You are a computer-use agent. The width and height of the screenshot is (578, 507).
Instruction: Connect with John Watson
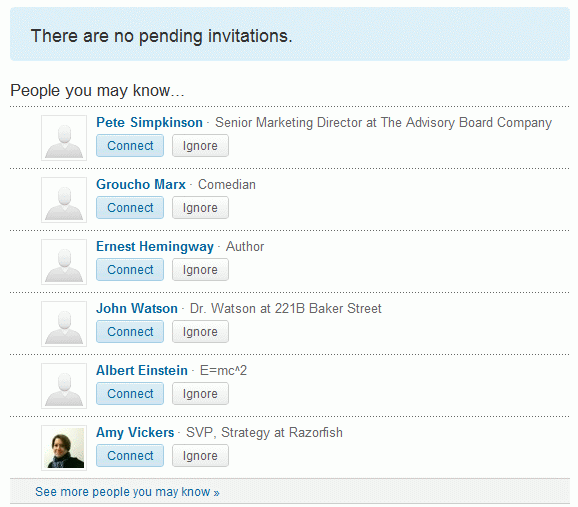130,331
